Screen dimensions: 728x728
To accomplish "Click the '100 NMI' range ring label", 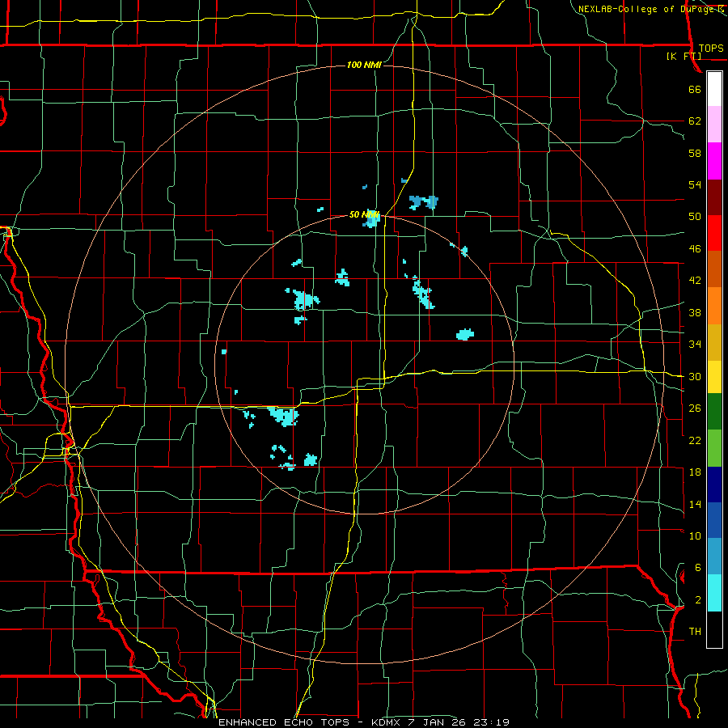I will pyautogui.click(x=364, y=65).
